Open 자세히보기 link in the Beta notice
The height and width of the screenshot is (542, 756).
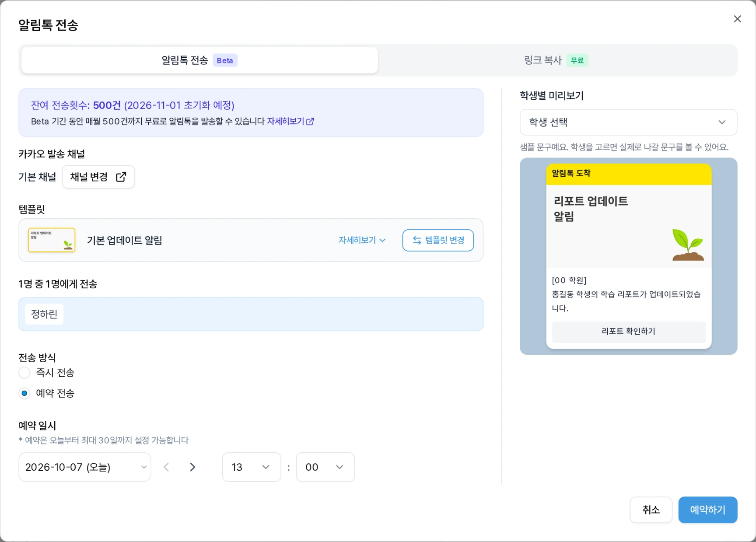290,121
